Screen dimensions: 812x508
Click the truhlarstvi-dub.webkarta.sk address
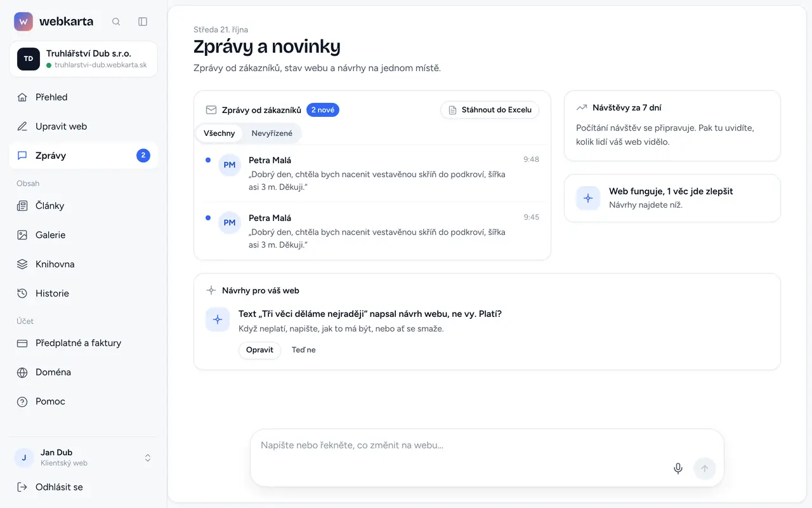101,65
